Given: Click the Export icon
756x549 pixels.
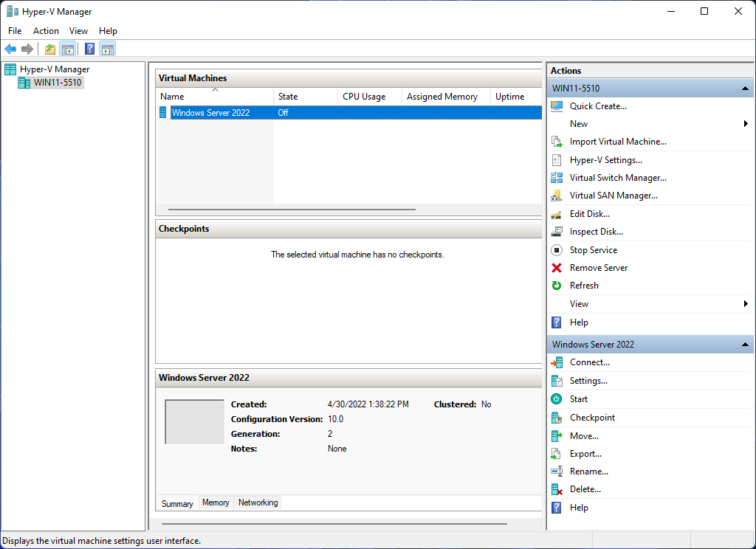Looking at the screenshot, I should (557, 454).
